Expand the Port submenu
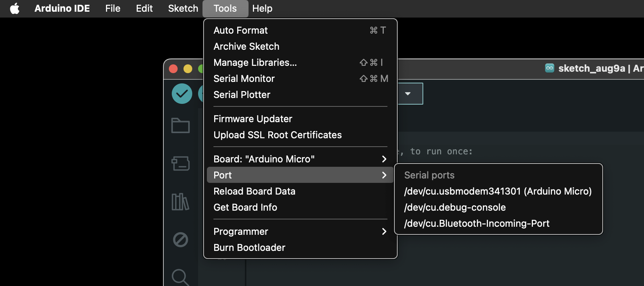 tap(300, 175)
